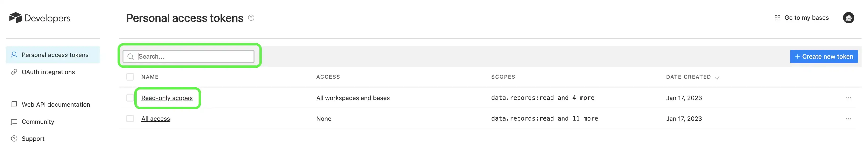Open Personal access tokens in sidebar
This screenshot has width=868, height=154.
(x=55, y=55)
